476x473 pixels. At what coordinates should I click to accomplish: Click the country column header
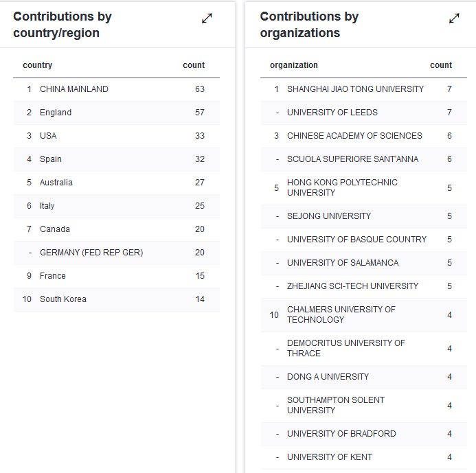point(38,65)
